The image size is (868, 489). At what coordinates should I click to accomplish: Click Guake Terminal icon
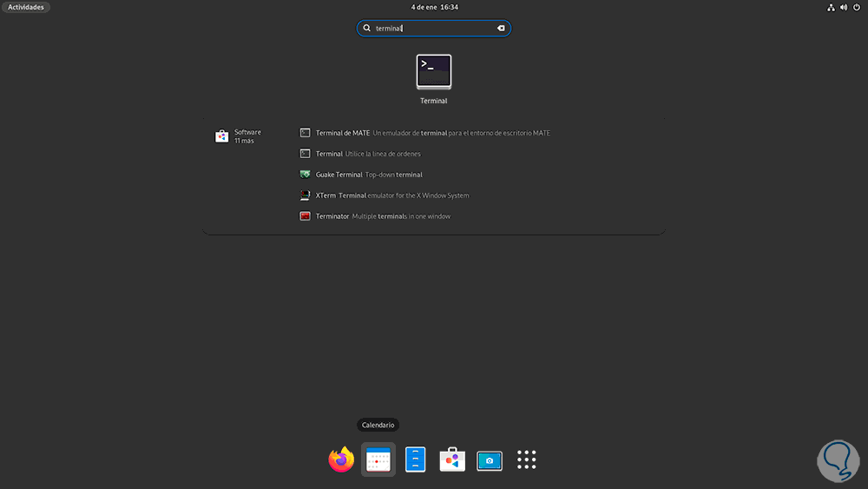point(305,175)
